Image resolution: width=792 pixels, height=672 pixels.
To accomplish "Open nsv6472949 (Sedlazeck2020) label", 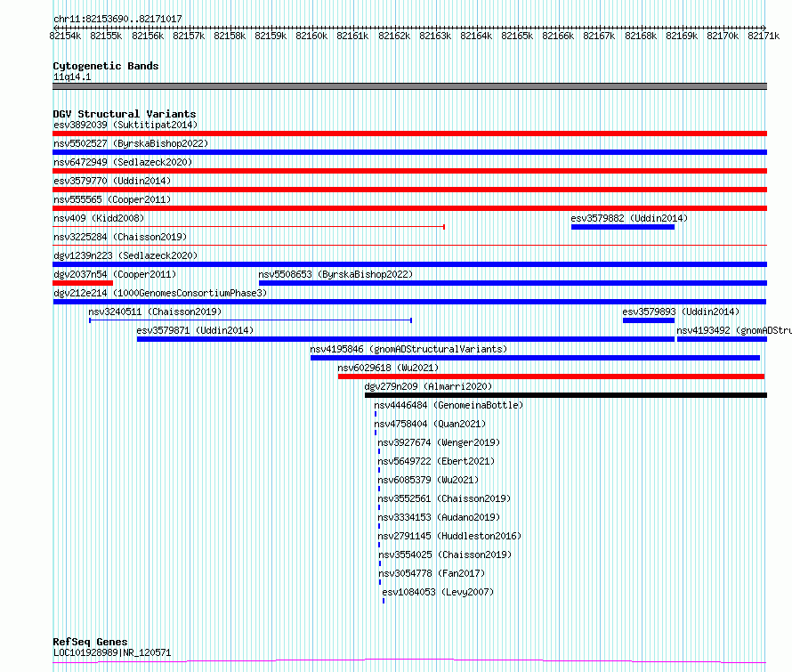I will tap(123, 162).
